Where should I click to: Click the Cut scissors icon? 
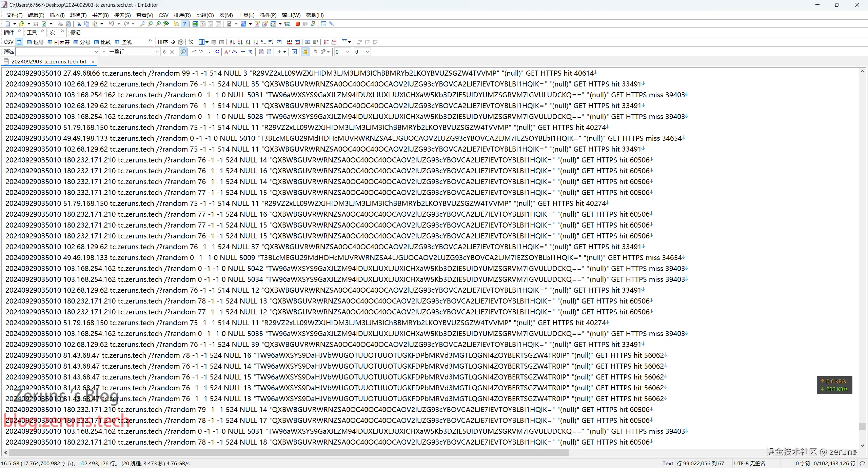point(79,24)
